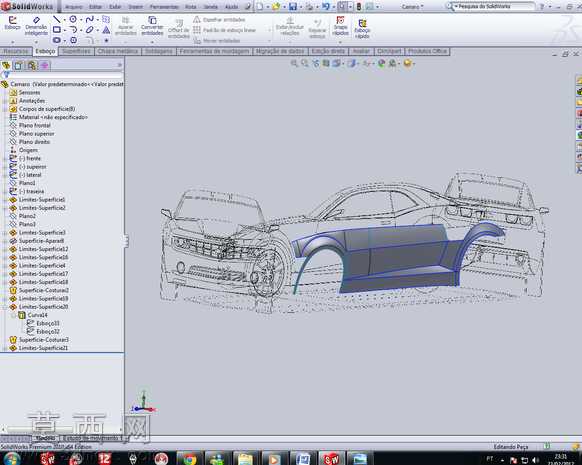The image size is (582, 465).
Task: Open the Arquivo menu
Action: click(x=73, y=7)
